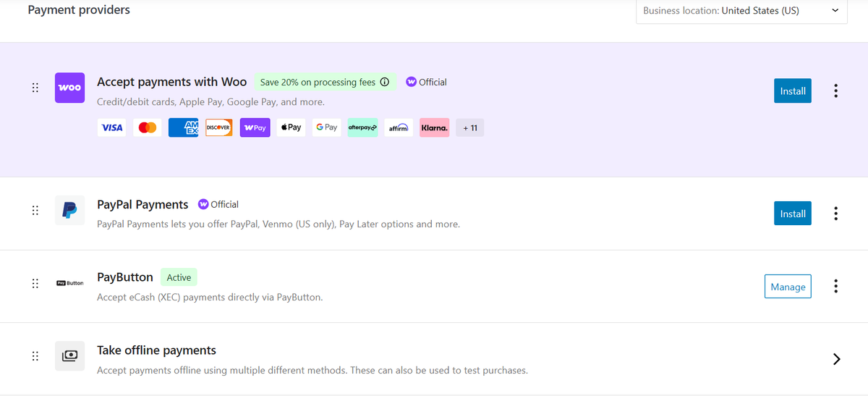Image resolution: width=868 pixels, height=396 pixels.
Task: Open more options for PayPal Payments
Action: (x=836, y=214)
